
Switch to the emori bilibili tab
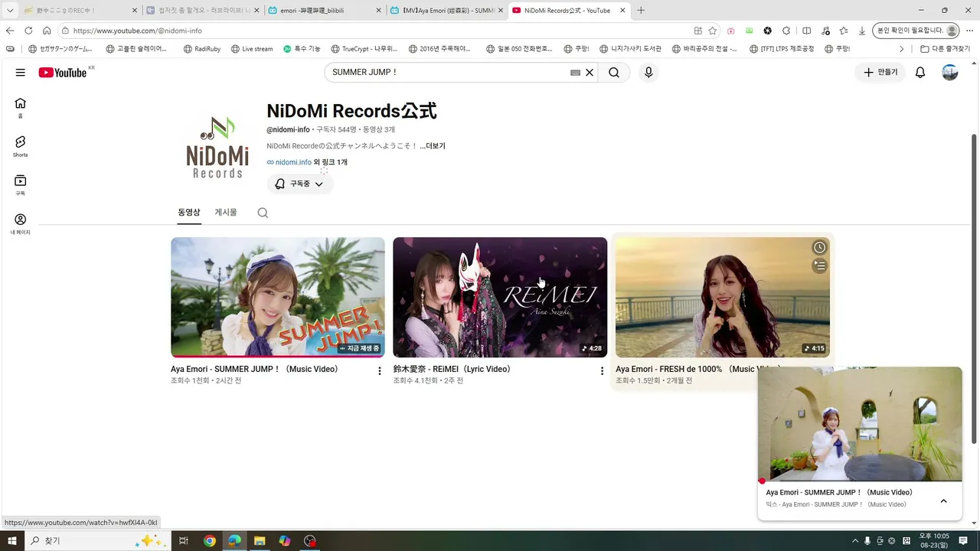[324, 11]
